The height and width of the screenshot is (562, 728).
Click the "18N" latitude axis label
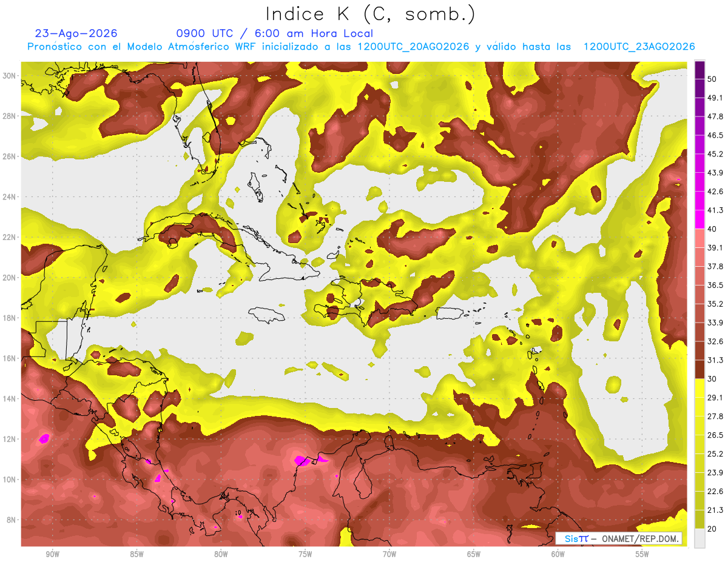9,318
